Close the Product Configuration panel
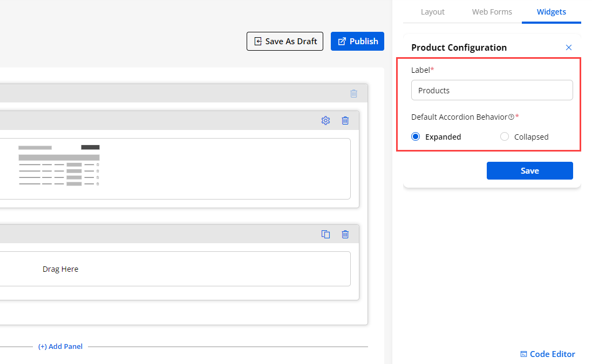The image size is (592, 364). click(x=568, y=47)
